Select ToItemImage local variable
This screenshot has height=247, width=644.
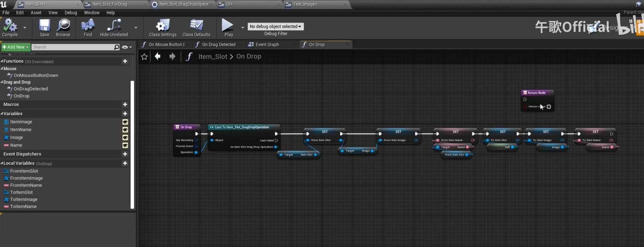pos(23,200)
